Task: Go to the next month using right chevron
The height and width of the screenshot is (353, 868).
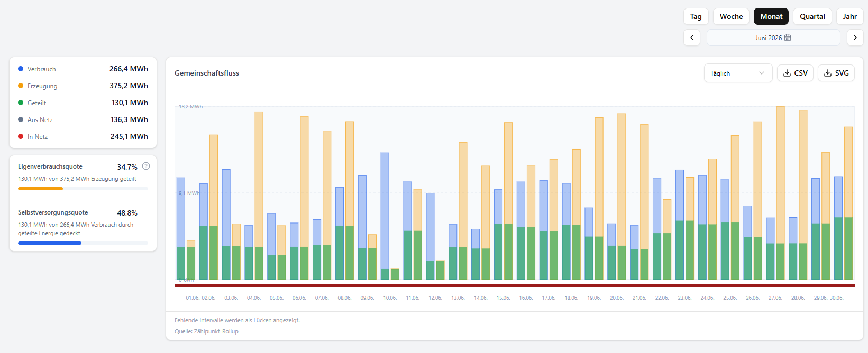Action: point(855,38)
